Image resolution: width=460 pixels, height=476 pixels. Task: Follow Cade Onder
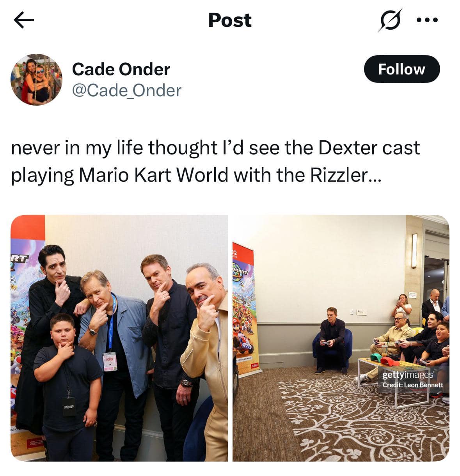tap(401, 69)
